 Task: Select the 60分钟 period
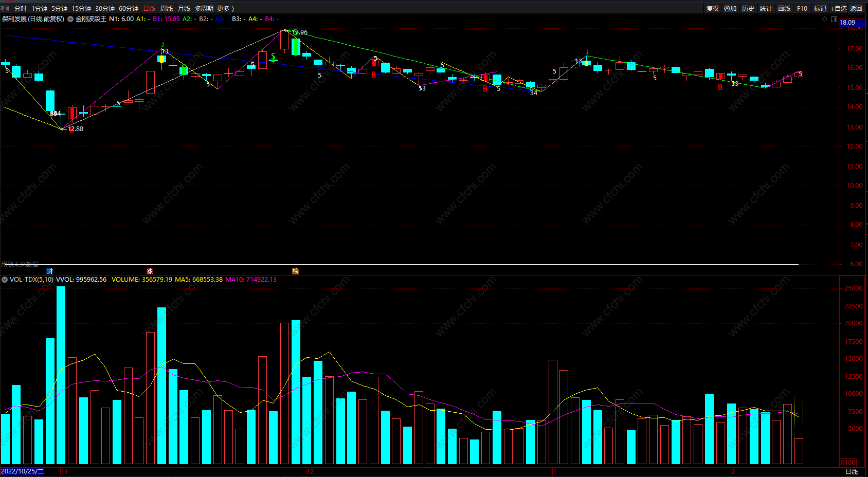pos(129,9)
